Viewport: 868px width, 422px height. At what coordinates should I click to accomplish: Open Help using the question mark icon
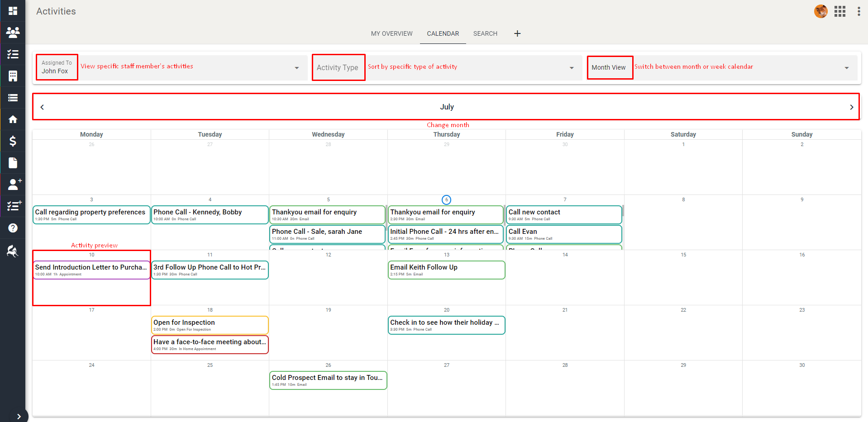(12, 228)
